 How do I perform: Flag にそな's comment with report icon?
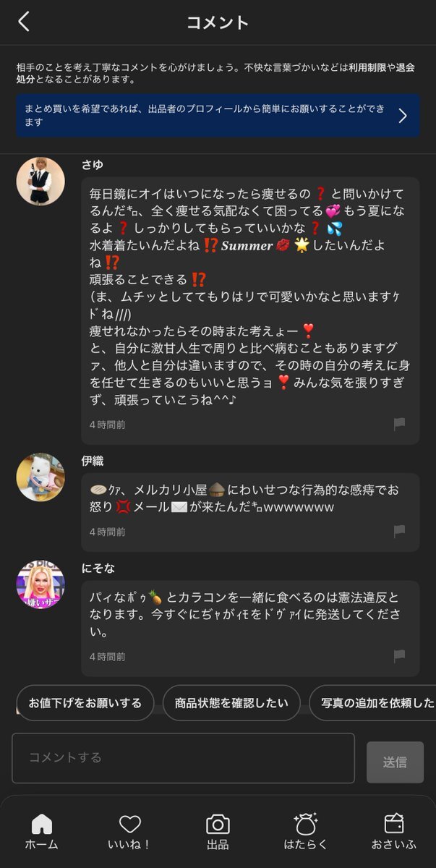point(399,656)
